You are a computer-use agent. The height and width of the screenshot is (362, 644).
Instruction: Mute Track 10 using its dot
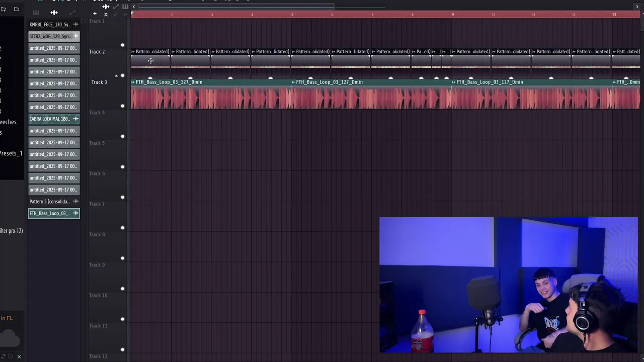pos(122,319)
